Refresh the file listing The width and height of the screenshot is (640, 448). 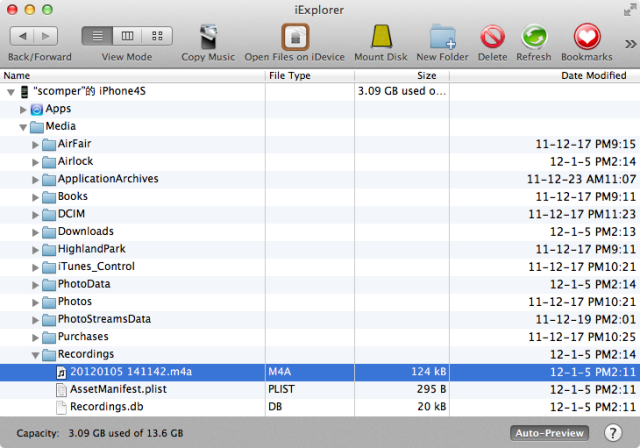[x=534, y=37]
